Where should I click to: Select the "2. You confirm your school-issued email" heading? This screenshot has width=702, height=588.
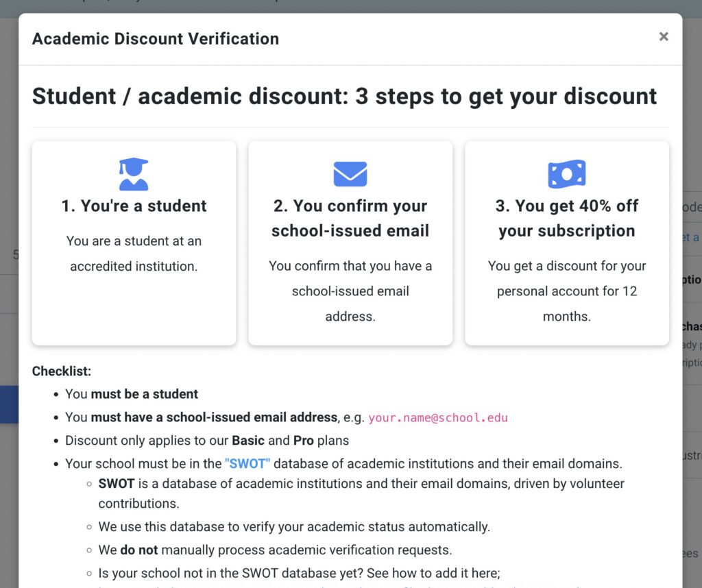tap(350, 219)
